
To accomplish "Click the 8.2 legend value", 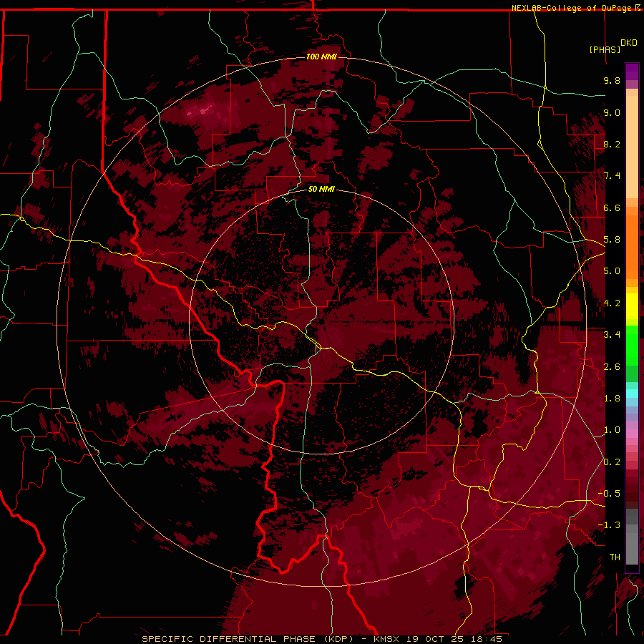I will [612, 144].
